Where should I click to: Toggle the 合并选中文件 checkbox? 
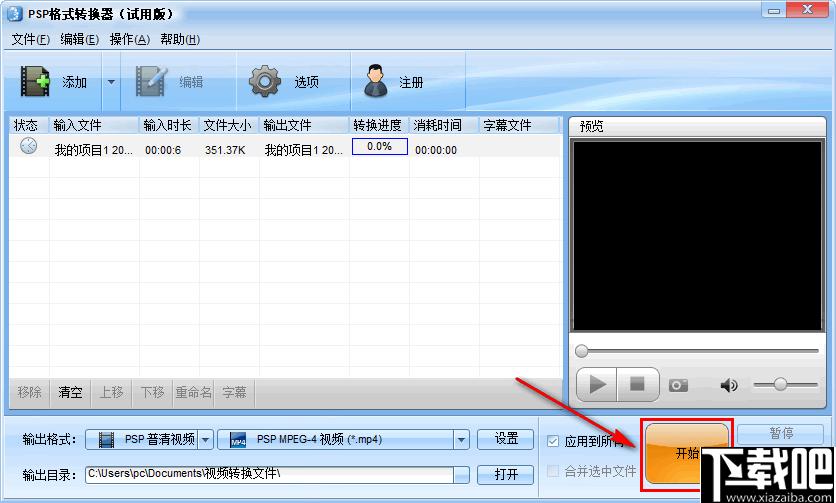[x=553, y=471]
